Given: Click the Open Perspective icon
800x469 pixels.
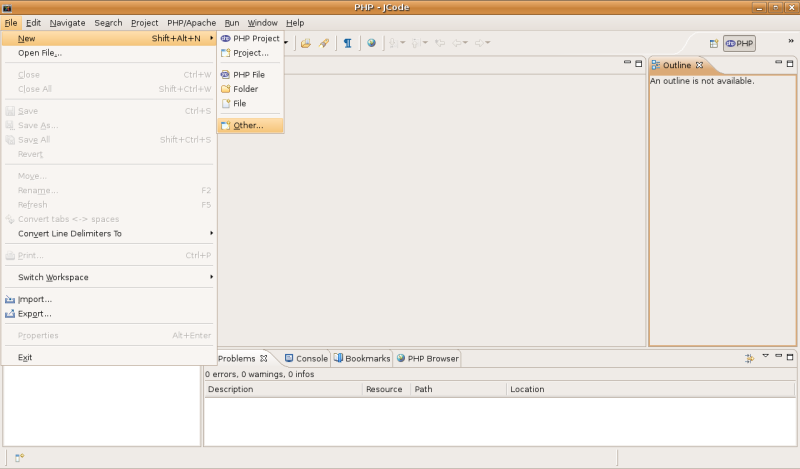Looking at the screenshot, I should (x=714, y=44).
